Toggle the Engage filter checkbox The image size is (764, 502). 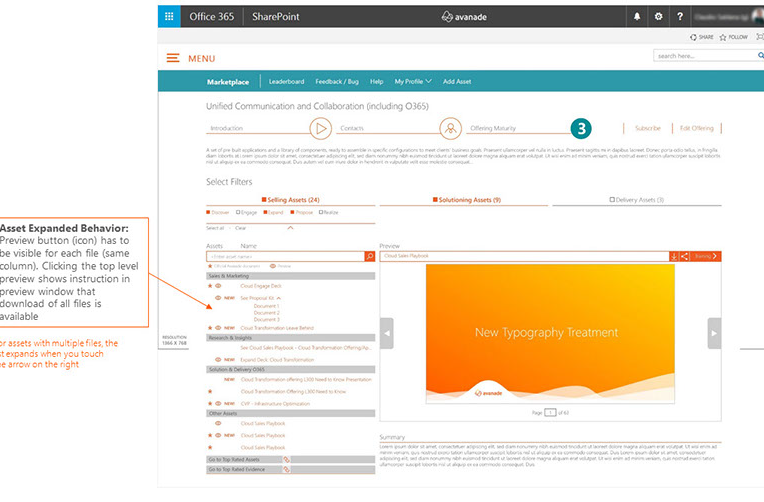[x=236, y=212]
